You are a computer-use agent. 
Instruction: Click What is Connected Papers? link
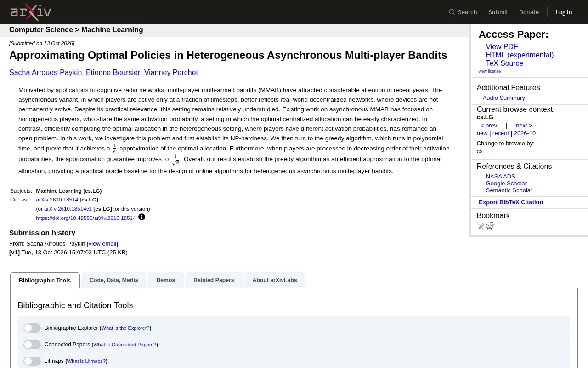click(125, 345)
